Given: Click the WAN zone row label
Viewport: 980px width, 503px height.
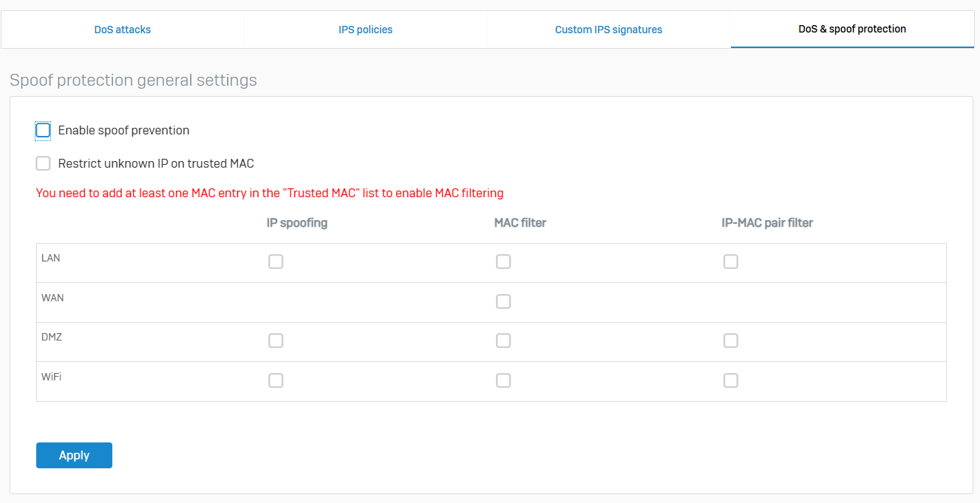Looking at the screenshot, I should point(52,298).
